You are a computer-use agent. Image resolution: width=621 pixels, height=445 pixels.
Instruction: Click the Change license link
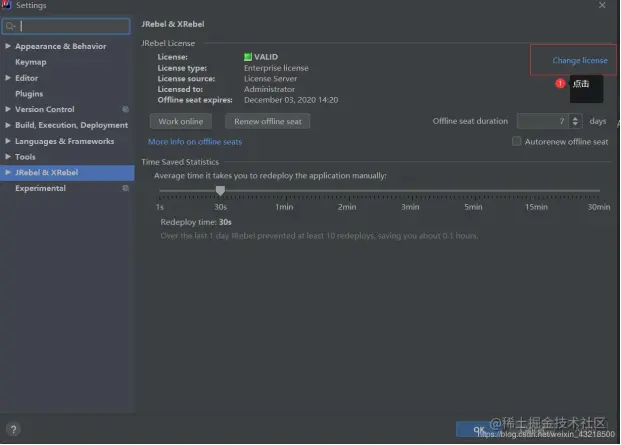579,60
